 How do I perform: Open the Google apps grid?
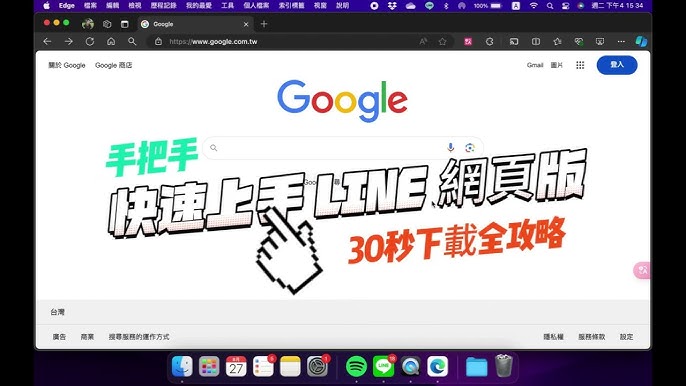[x=580, y=65]
